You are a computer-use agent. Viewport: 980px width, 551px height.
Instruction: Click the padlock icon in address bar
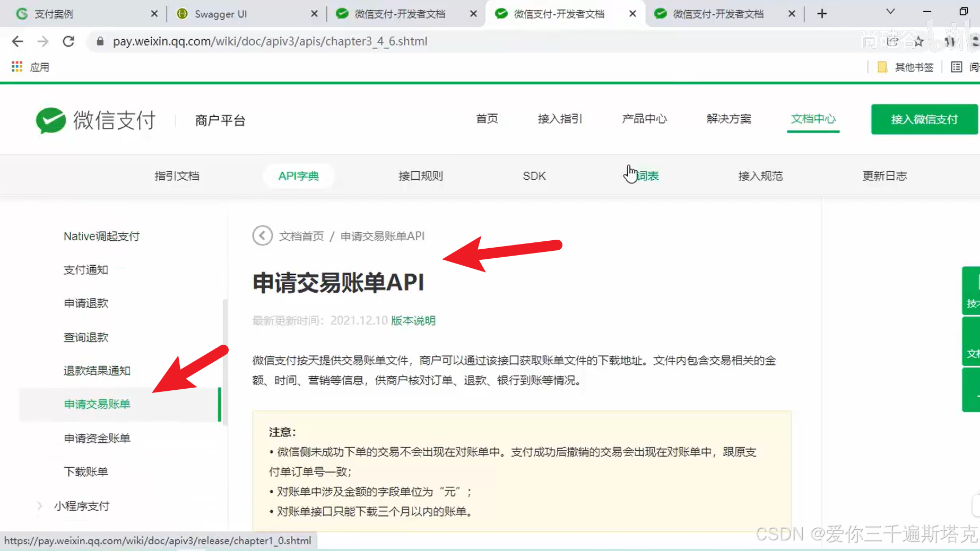pos(100,41)
